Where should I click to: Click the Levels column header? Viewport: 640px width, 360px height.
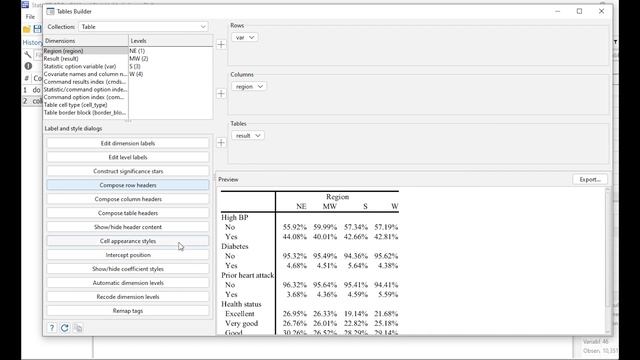point(171,41)
